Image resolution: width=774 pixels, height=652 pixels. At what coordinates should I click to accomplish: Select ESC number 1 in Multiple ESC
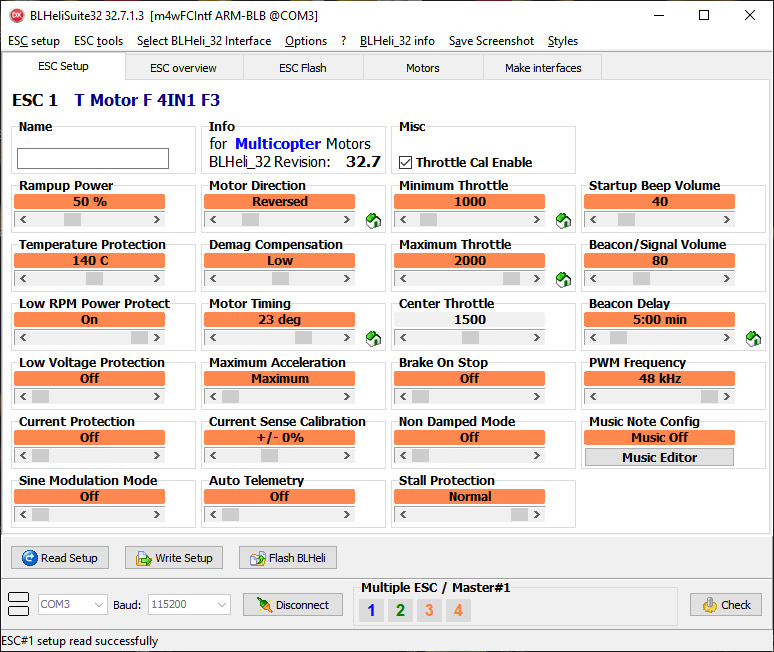[x=371, y=610]
